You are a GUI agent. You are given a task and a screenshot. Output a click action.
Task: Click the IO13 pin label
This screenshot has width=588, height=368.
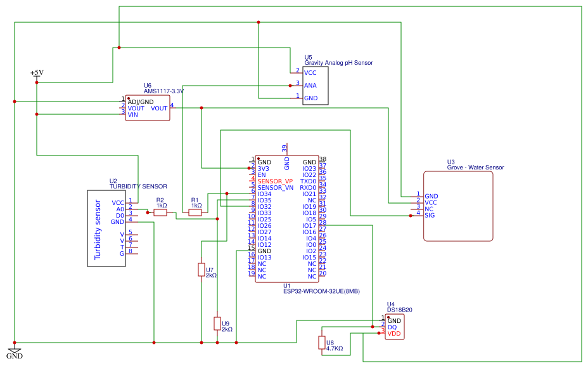tap(264, 258)
